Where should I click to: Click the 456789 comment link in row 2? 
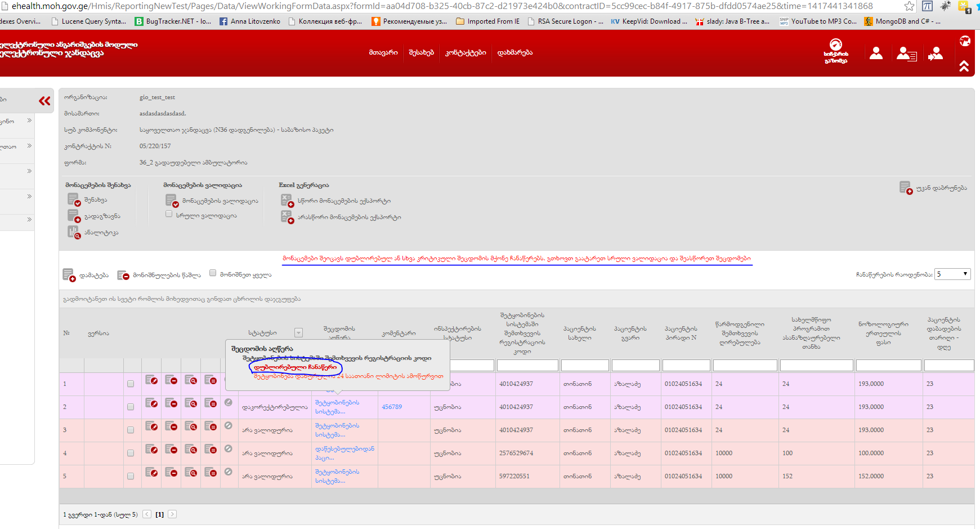392,407
